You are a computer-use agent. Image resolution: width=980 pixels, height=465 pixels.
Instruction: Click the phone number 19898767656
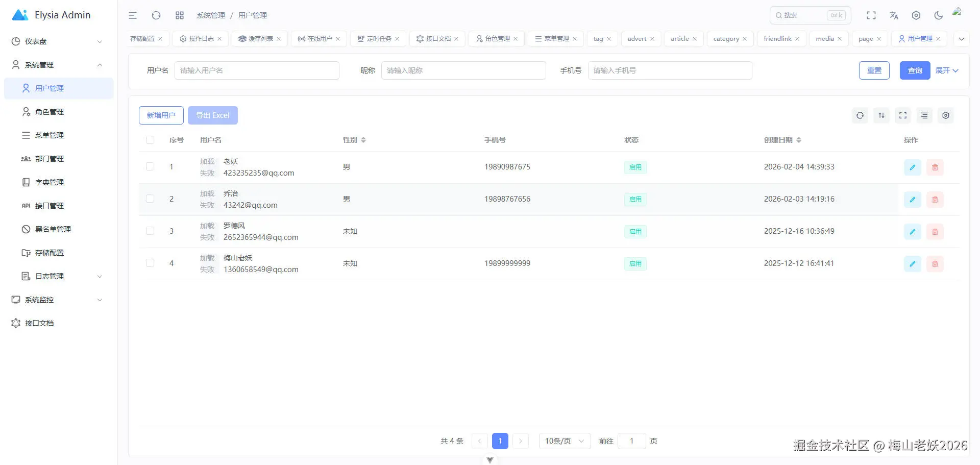tap(507, 199)
